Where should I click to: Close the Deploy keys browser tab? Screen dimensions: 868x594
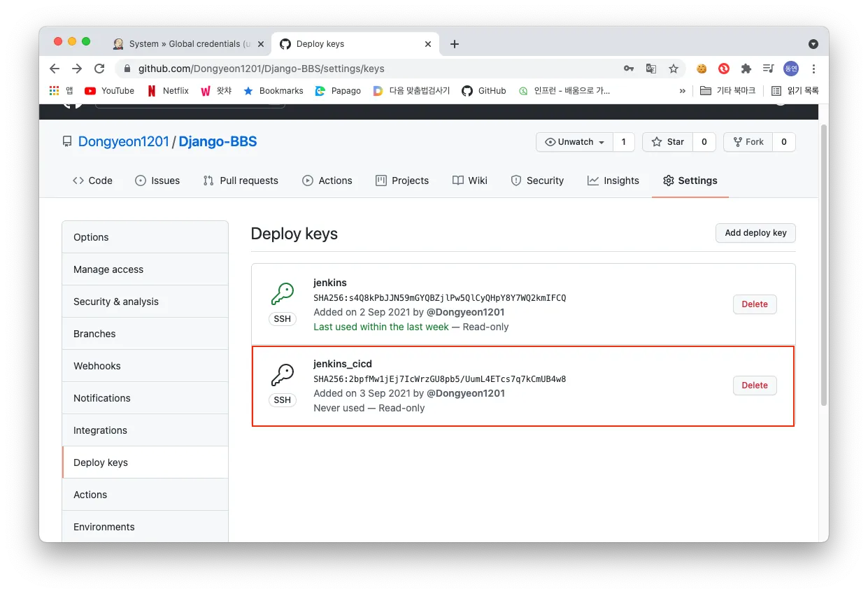tap(428, 44)
